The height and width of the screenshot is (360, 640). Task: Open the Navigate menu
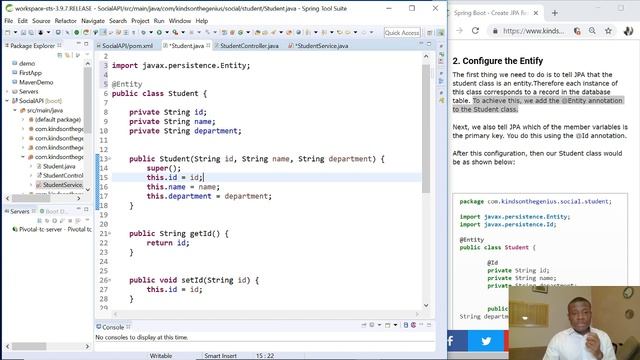tap(93, 21)
